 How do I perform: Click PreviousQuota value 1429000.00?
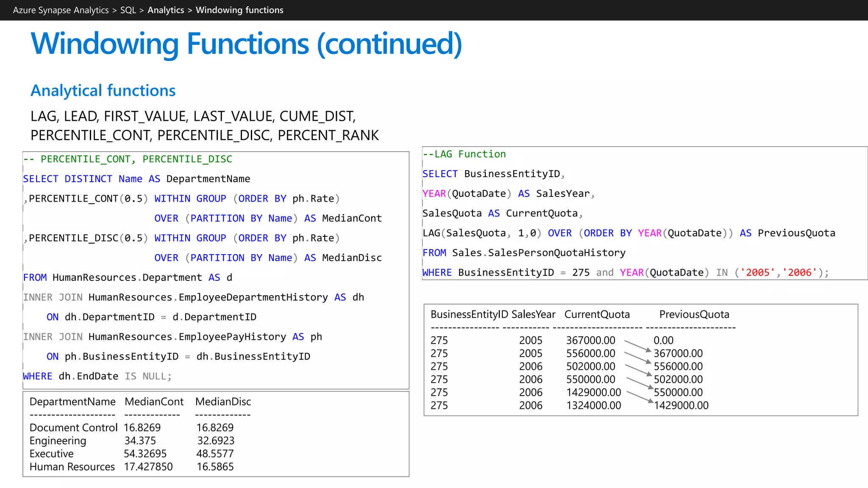pyautogui.click(x=681, y=405)
